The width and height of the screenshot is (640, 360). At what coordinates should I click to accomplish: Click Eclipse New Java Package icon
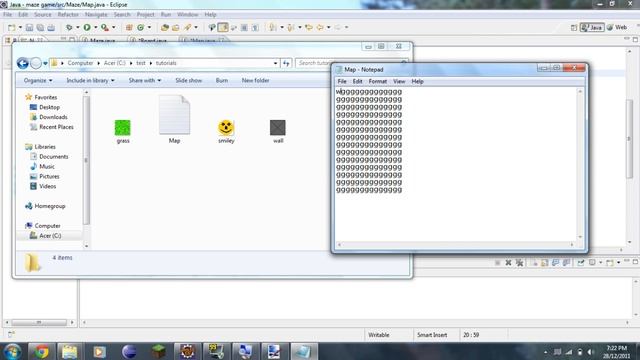[129, 27]
